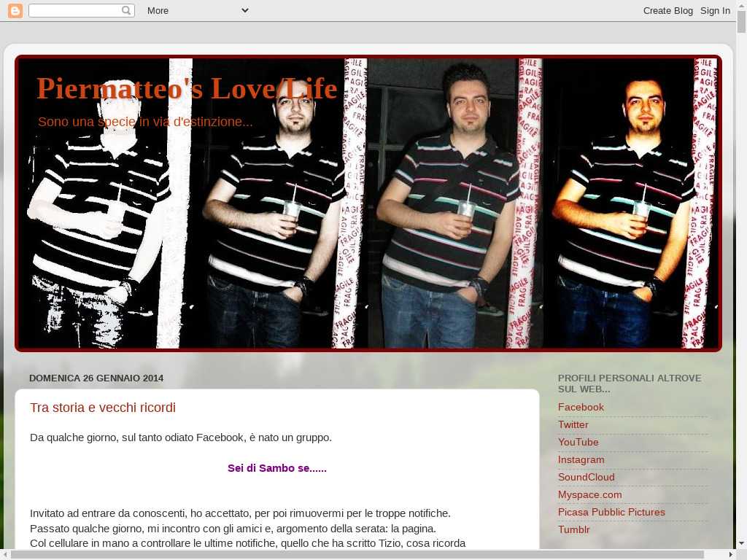Open the Create Blog link
The width and height of the screenshot is (747, 560).
(667, 10)
